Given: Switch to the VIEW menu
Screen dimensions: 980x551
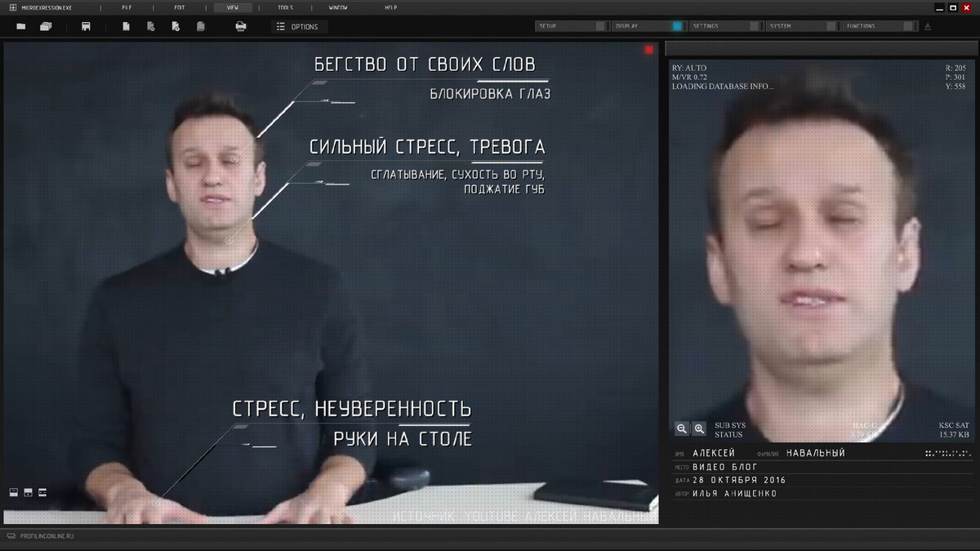Looking at the screenshot, I should (x=233, y=7).
